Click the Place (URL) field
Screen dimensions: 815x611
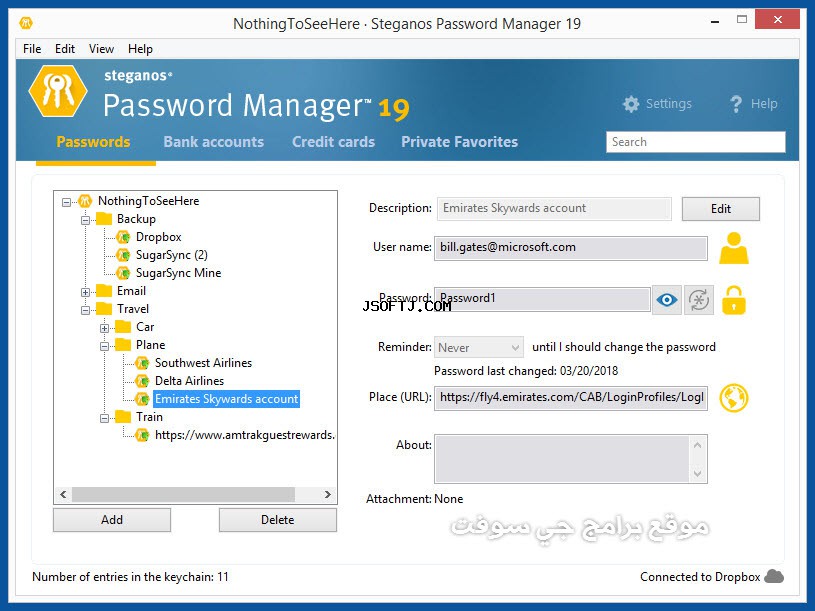[x=571, y=397]
